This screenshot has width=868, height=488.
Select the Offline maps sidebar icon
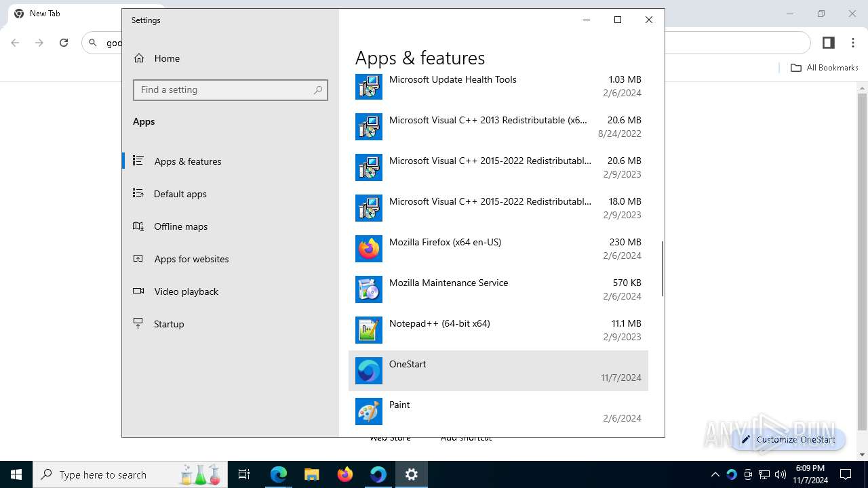click(x=138, y=226)
